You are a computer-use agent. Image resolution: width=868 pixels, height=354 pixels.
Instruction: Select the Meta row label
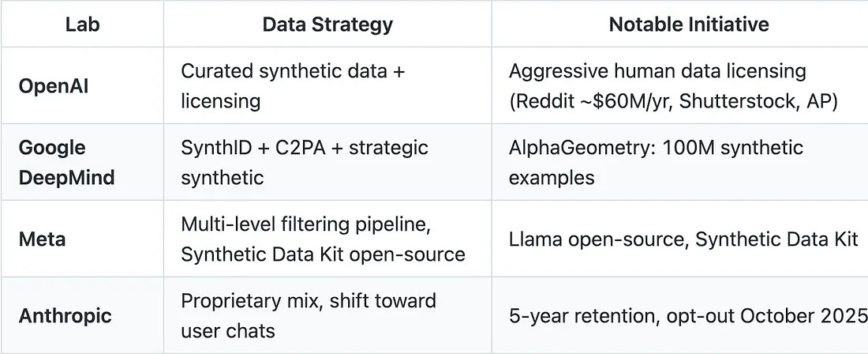(41, 239)
